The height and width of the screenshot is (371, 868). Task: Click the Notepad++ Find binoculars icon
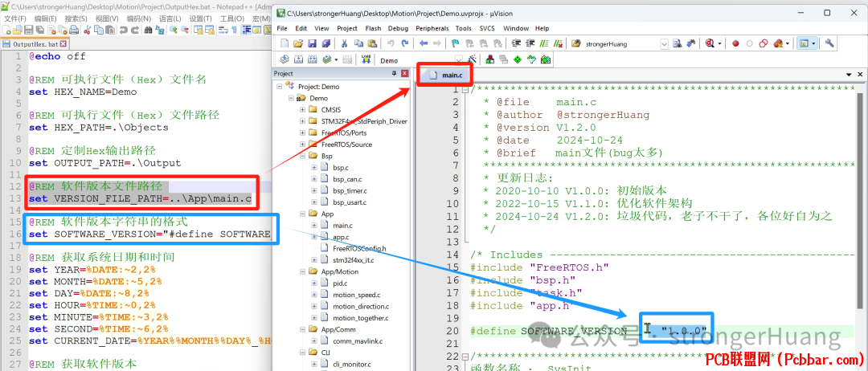click(148, 30)
